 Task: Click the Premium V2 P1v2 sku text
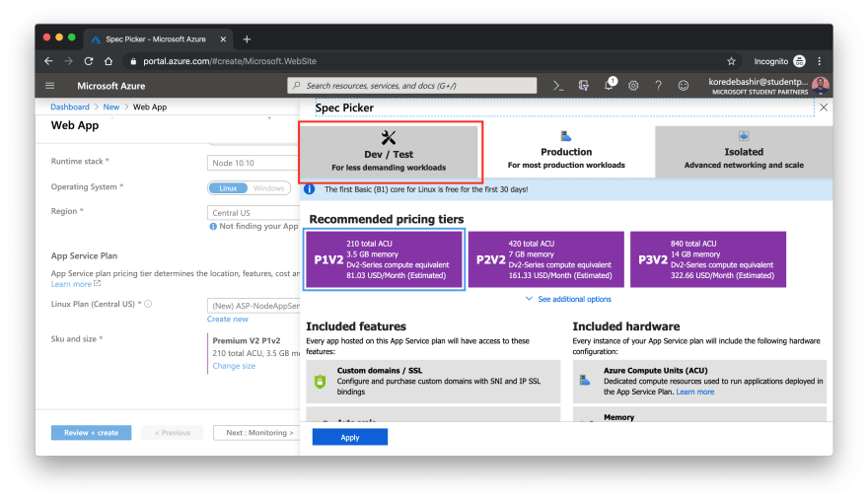tap(247, 341)
